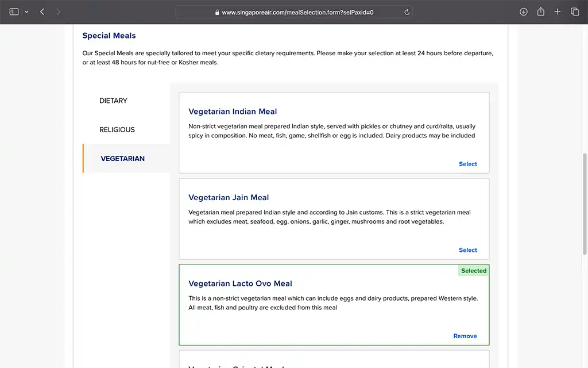Click the Vegetarian Jain Meal heading
Viewport: 588px width, 368px height.
point(229,198)
